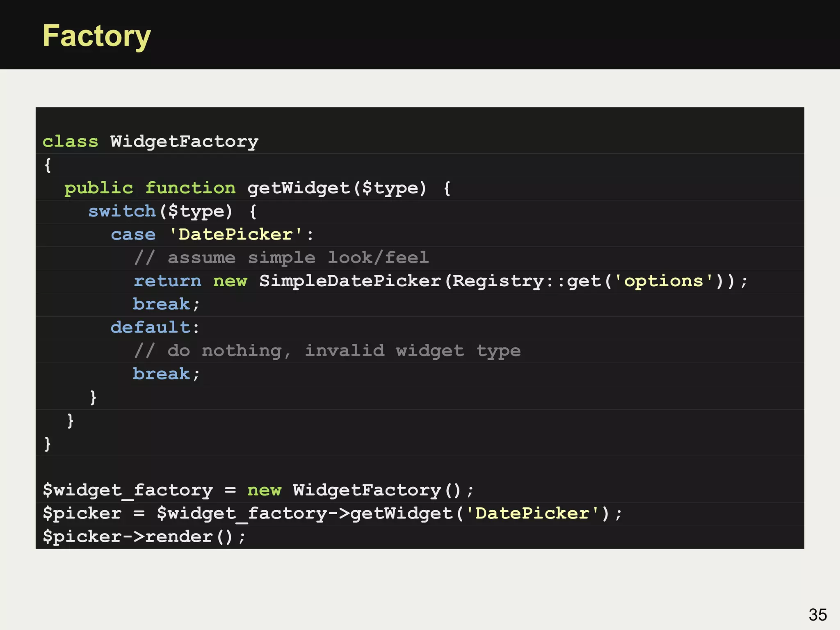The image size is (840, 630).
Task: Click Registry::get call text
Action: (526, 281)
